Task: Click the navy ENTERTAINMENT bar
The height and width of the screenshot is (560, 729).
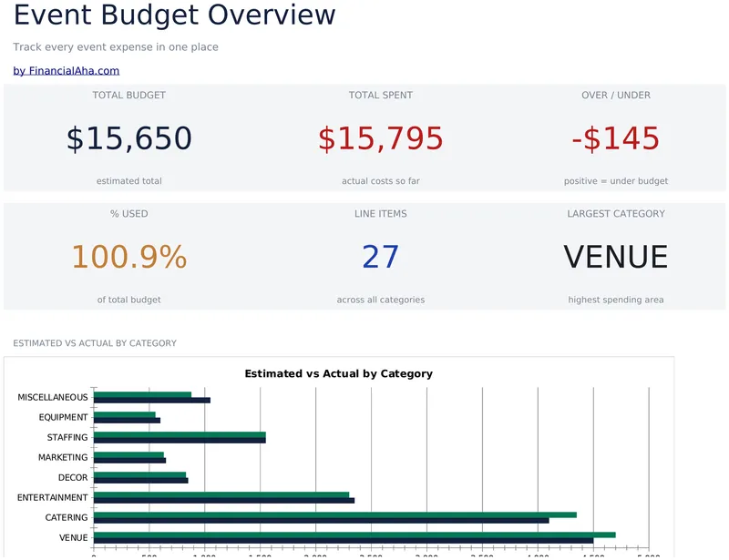Action: (224, 501)
